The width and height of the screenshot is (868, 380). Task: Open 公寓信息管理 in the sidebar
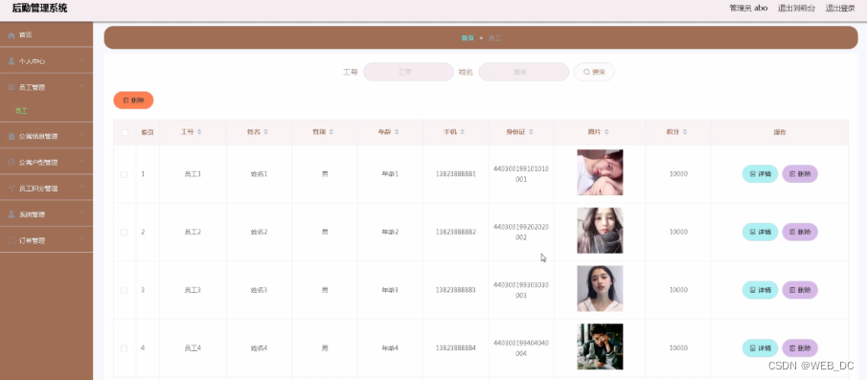(x=47, y=136)
